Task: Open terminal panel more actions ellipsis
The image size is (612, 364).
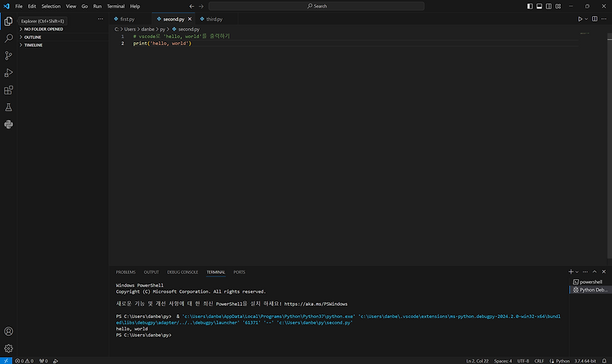Action: tap(585, 271)
